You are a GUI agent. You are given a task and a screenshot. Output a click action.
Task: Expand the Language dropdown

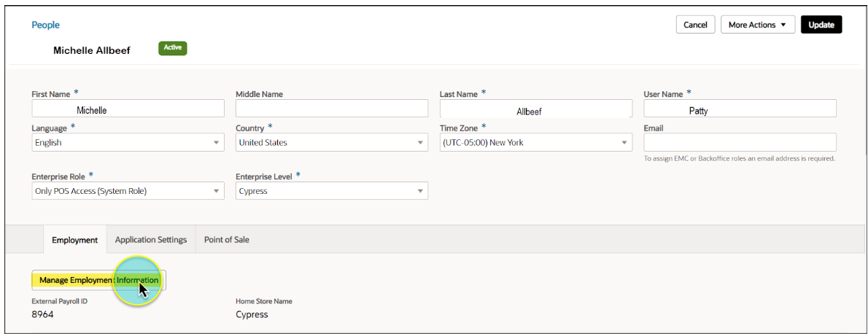coord(128,143)
